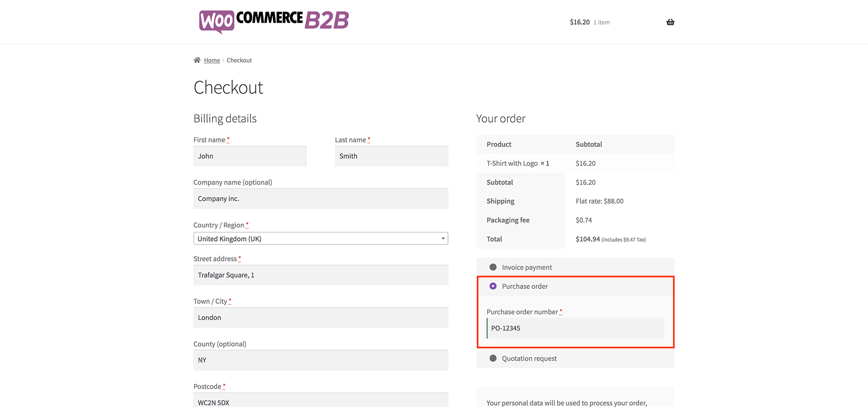This screenshot has height=407, width=868.
Task: Click the home breadcrumb icon
Action: point(197,60)
